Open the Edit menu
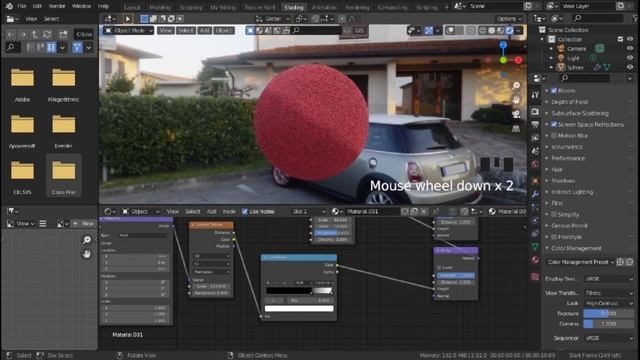 [x=37, y=6]
